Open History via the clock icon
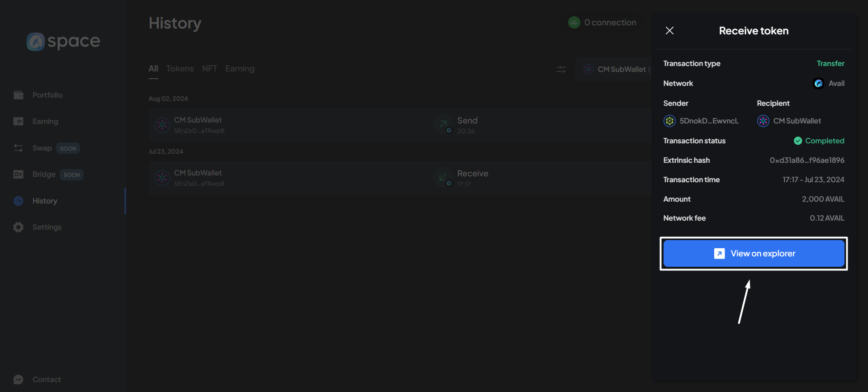This screenshot has height=392, width=868. pyautogui.click(x=19, y=201)
